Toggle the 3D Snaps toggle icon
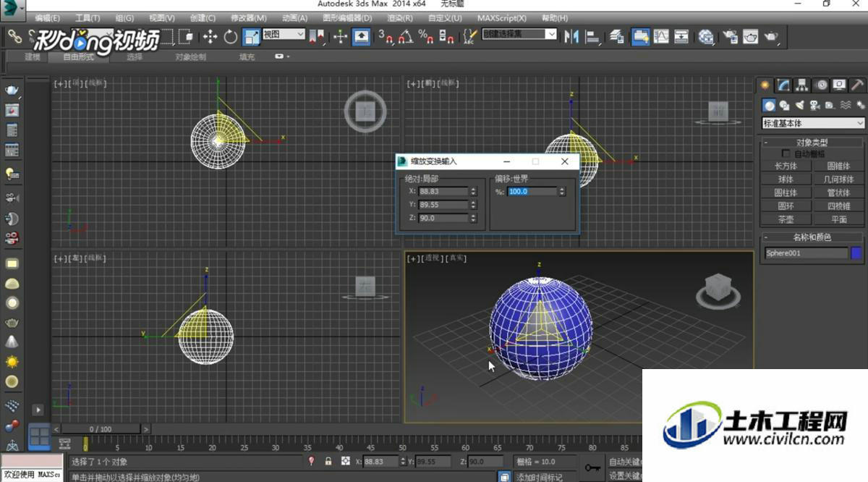This screenshot has width=868, height=482. point(386,36)
